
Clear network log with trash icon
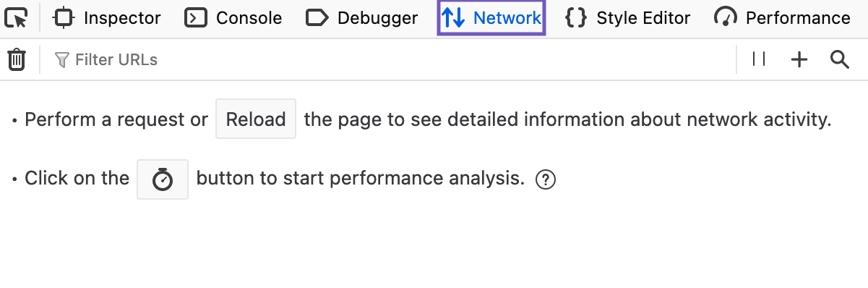point(17,59)
